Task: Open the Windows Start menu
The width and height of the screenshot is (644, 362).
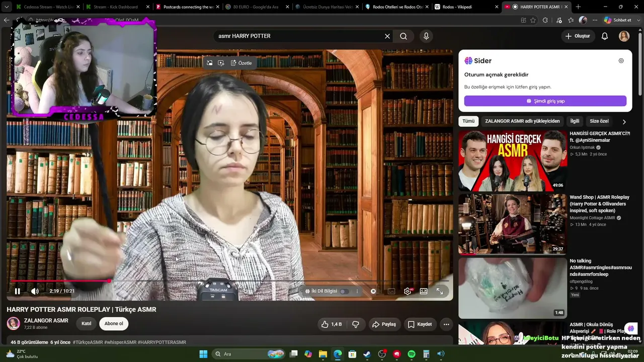Action: 203,354
